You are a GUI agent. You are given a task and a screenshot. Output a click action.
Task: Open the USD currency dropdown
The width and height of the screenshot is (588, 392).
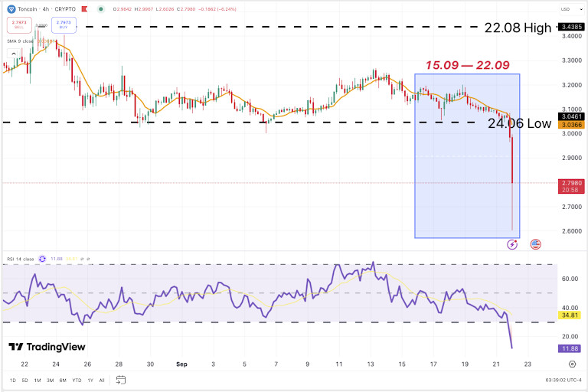[x=571, y=9]
